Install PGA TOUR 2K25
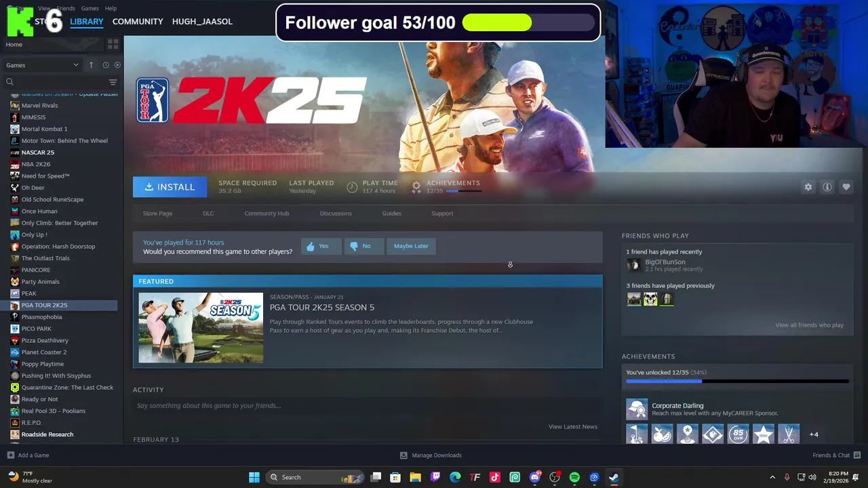This screenshot has width=868, height=488. (170, 187)
